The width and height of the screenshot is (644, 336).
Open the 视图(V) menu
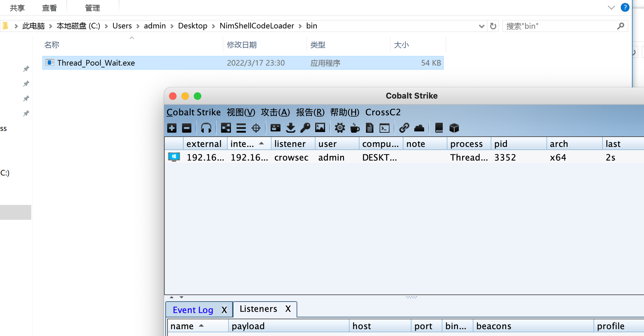(x=241, y=112)
